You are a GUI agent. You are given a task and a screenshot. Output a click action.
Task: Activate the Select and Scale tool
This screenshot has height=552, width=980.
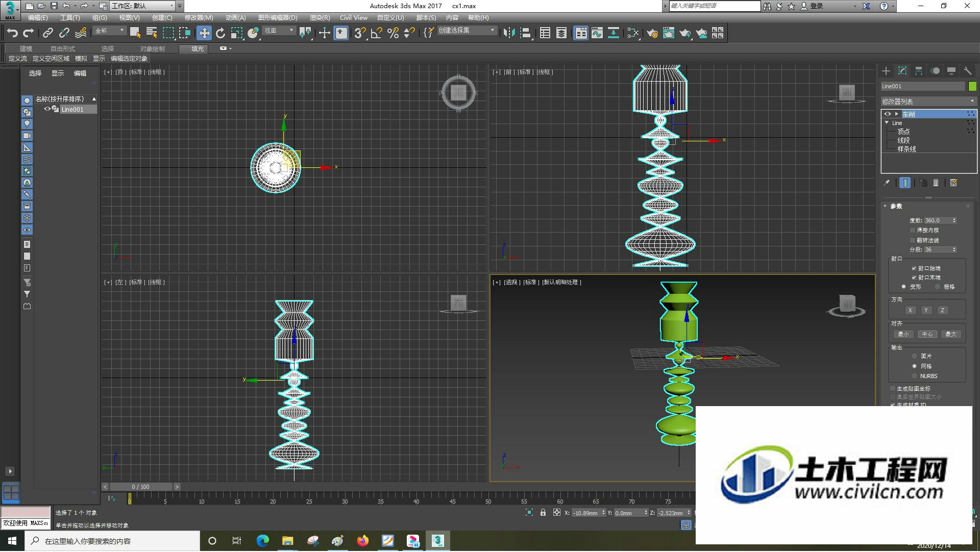coord(237,33)
